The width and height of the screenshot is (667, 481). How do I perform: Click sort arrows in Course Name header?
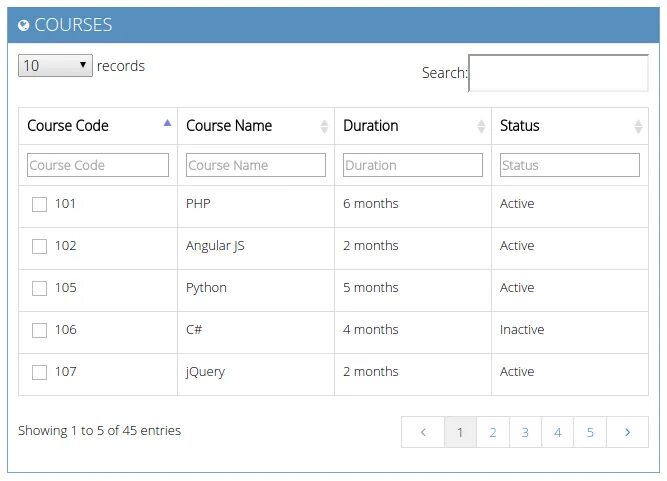[x=324, y=126]
